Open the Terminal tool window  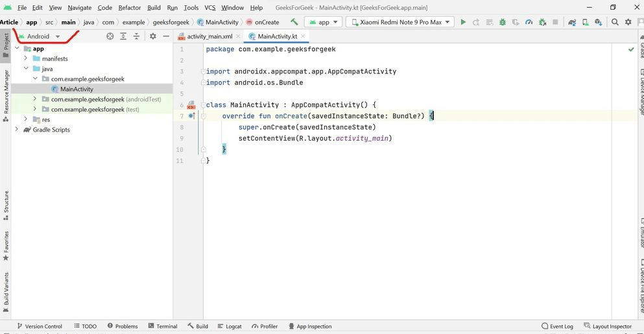coord(163,326)
